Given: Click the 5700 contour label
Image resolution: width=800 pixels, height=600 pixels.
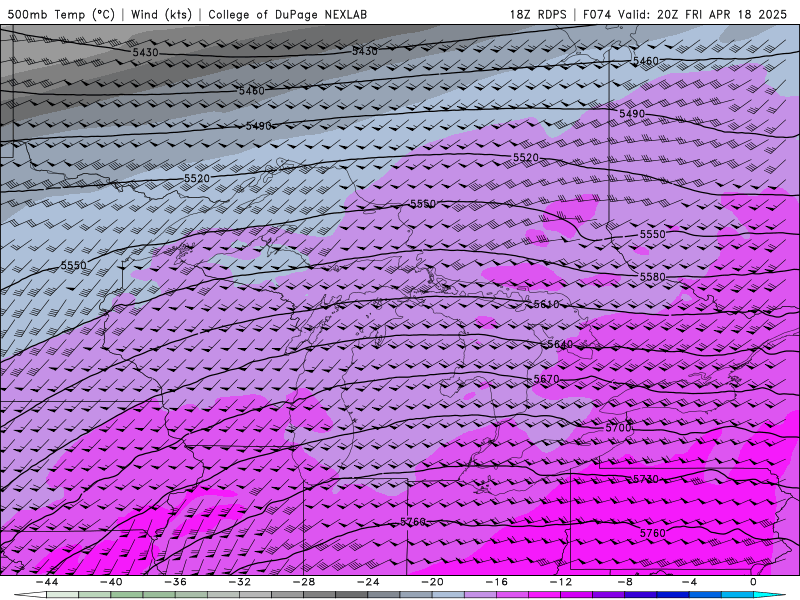Looking at the screenshot, I should click(618, 428).
